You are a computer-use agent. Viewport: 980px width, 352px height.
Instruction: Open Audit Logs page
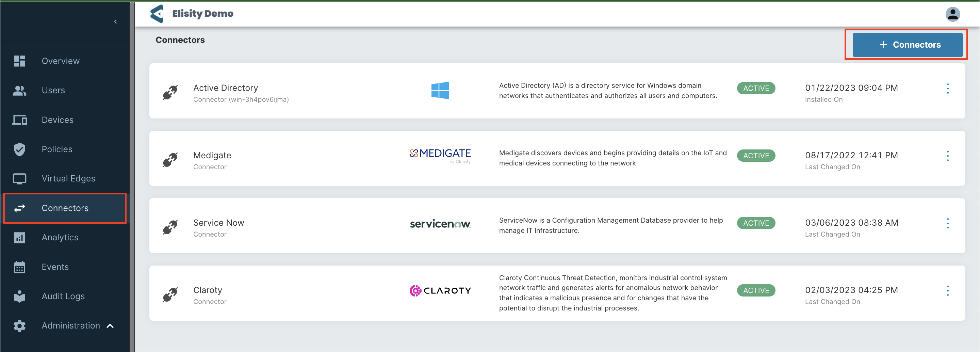coord(63,296)
